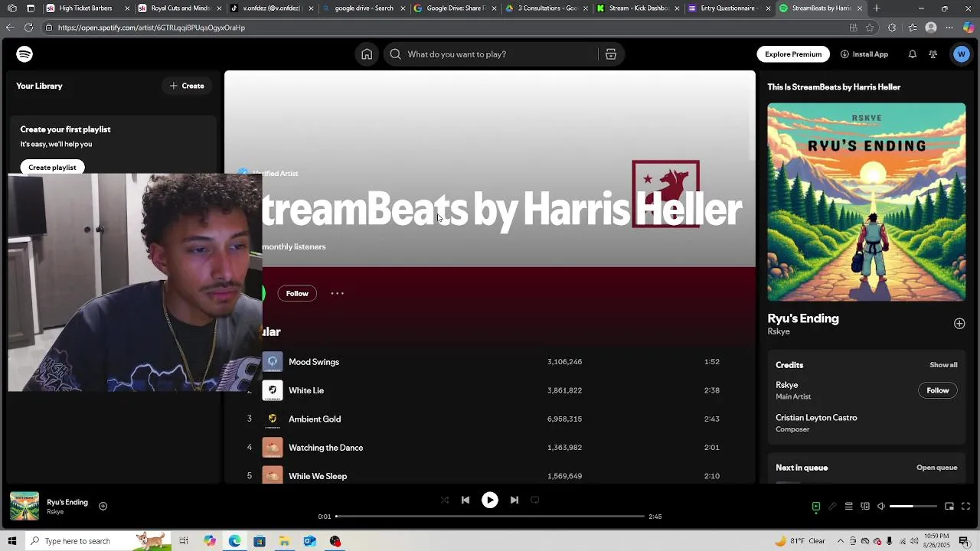Image resolution: width=980 pixels, height=551 pixels.
Task: Add the now-playing track to library in player bar
Action: (103, 506)
